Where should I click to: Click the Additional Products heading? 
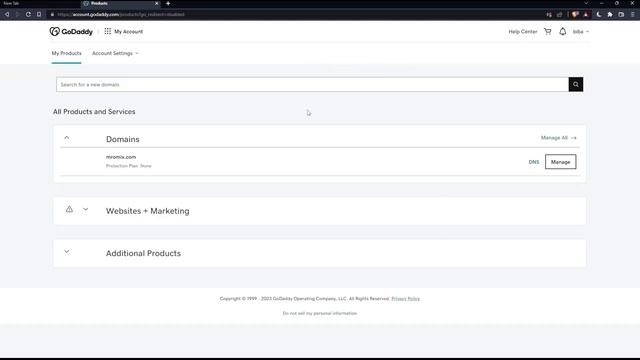tap(143, 253)
